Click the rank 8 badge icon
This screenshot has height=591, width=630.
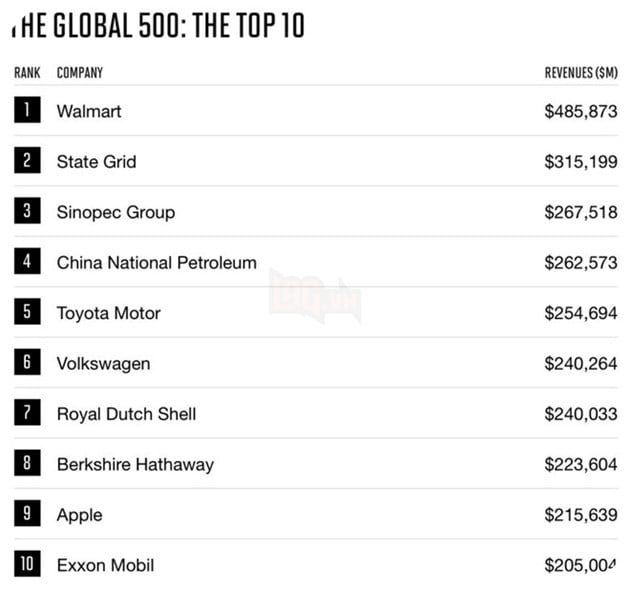pos(27,463)
